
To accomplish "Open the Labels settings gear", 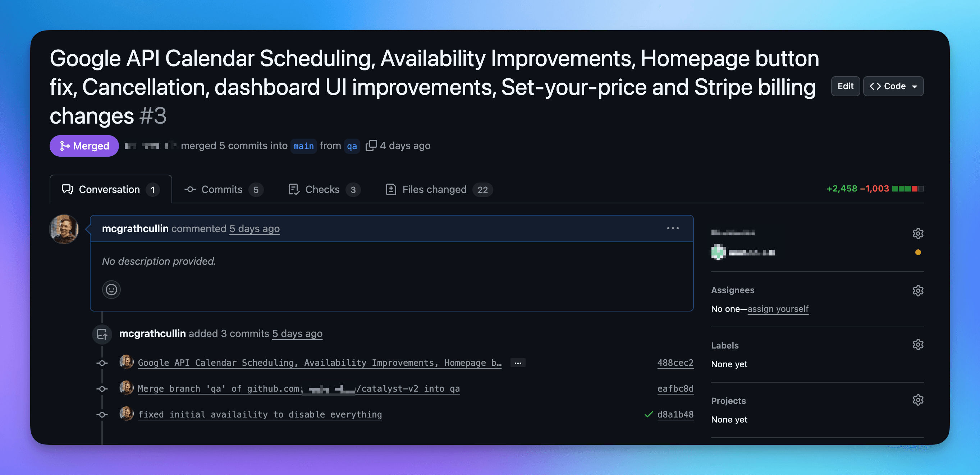I will coord(918,345).
